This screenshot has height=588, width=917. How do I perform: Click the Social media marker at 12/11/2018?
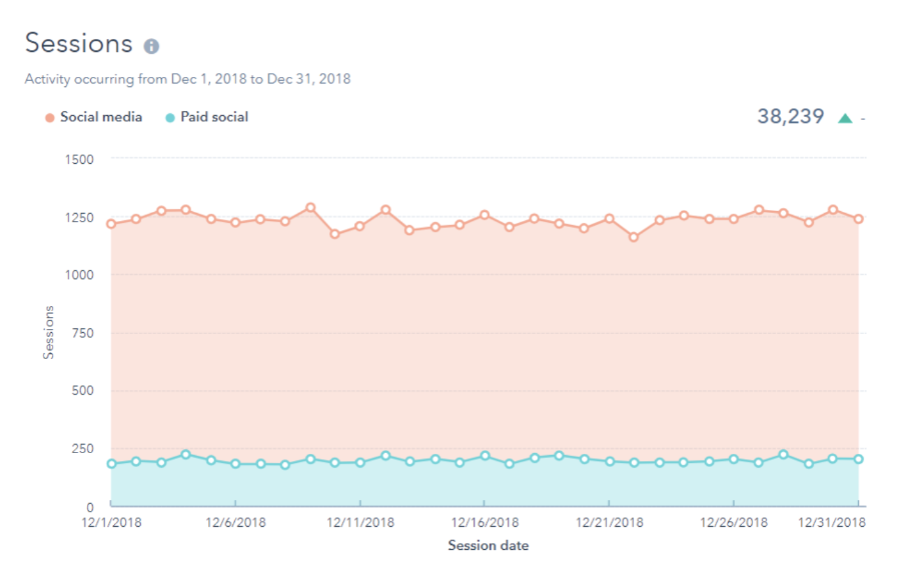point(360,226)
